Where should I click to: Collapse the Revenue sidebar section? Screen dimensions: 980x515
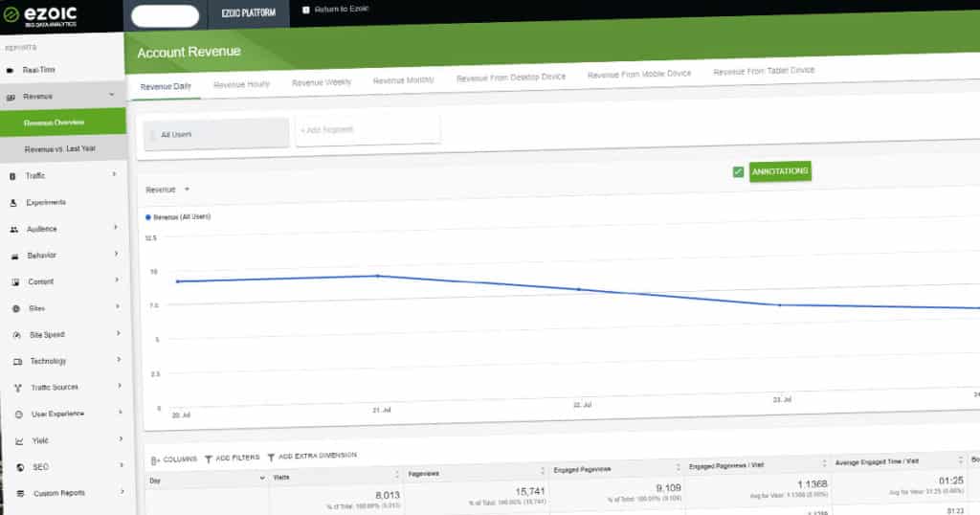[112, 95]
